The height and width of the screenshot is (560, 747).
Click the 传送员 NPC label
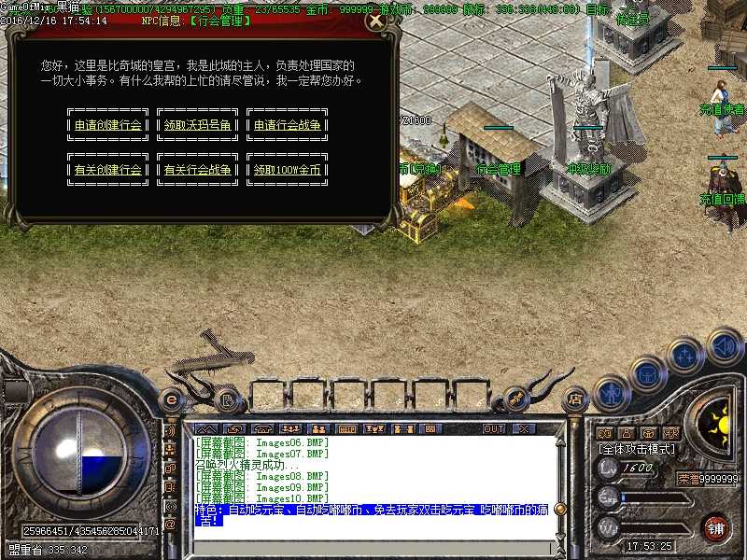click(x=633, y=21)
